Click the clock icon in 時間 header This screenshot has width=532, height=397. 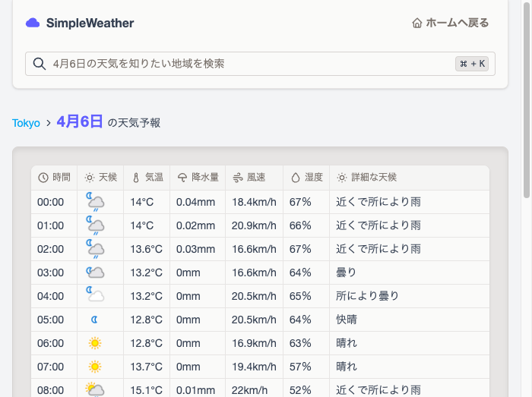pos(43,178)
